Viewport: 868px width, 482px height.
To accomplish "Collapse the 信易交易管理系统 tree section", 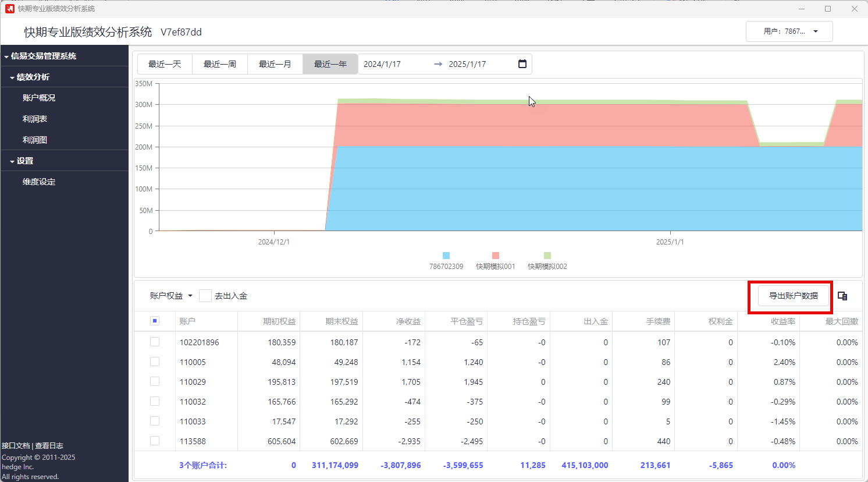I will pos(6,56).
